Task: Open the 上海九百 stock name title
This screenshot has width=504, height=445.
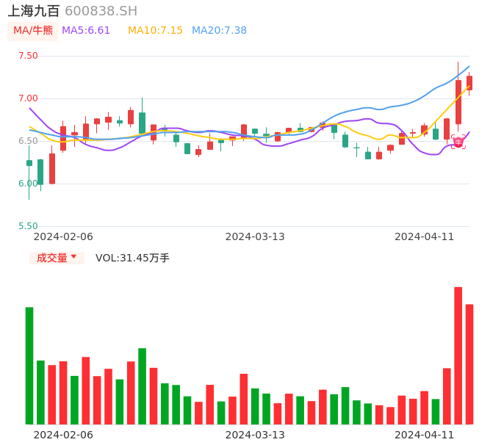Action: [x=34, y=11]
